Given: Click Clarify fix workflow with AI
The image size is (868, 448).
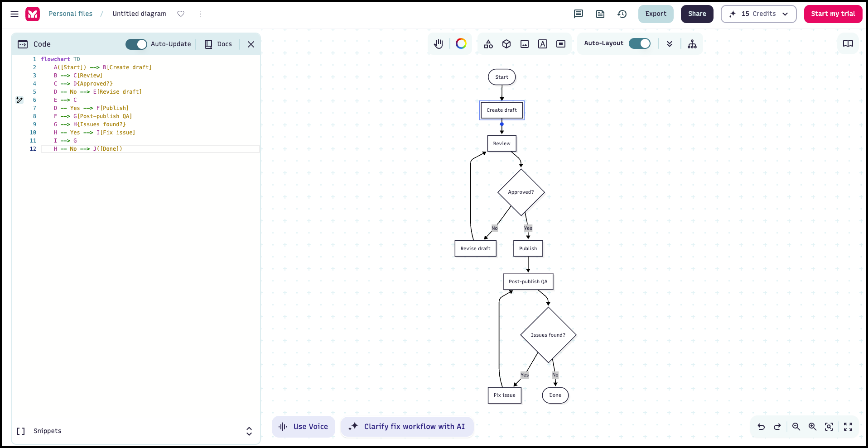Looking at the screenshot, I should point(407,427).
